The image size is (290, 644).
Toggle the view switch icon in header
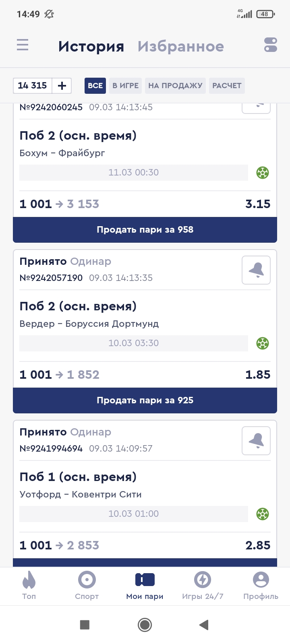point(271,45)
